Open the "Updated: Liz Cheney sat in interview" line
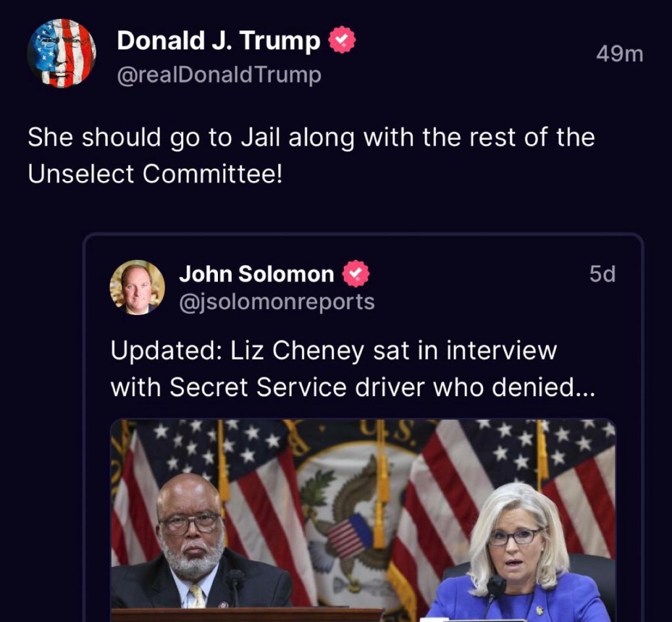672x622 pixels. pos(333,351)
